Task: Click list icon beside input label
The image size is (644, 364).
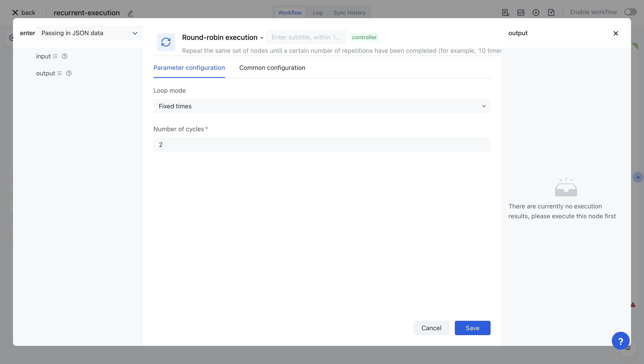Action: (55, 56)
